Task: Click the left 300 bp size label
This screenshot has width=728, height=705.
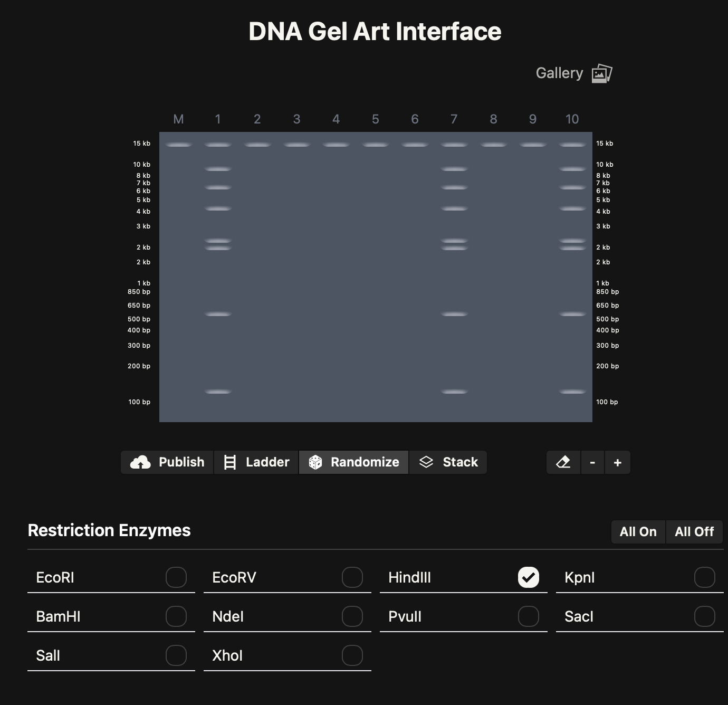Action: click(139, 346)
